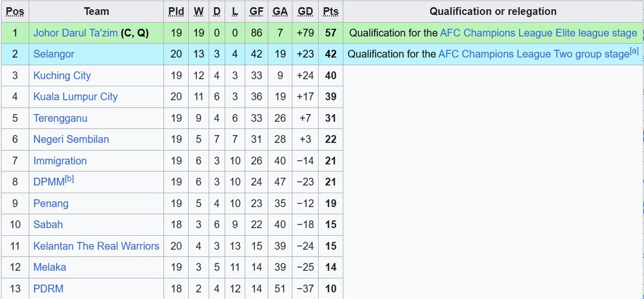Click Kelantan The Real Warriors link

(96, 246)
